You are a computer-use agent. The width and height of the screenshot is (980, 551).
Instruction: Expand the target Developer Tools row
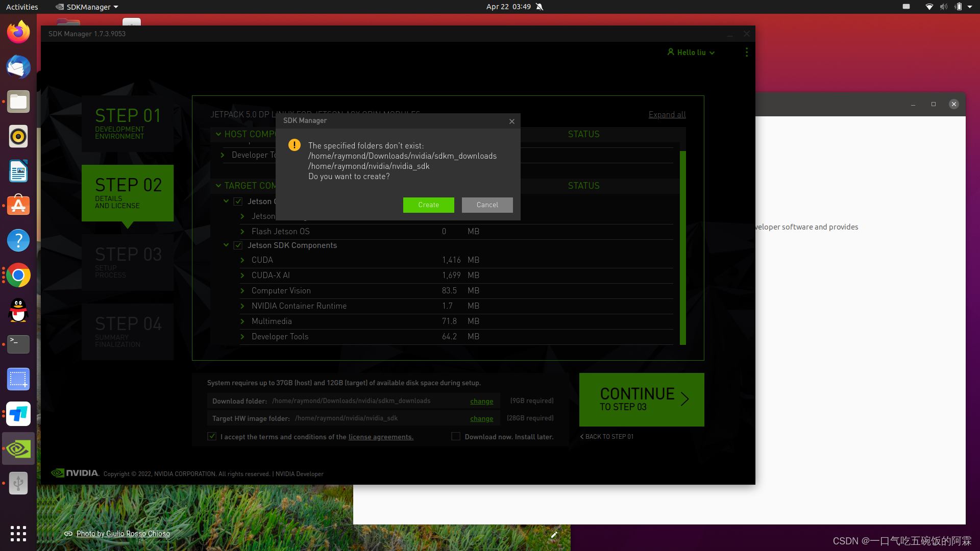tap(242, 337)
